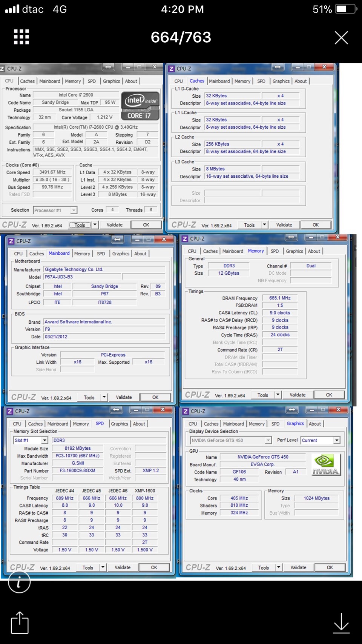The height and width of the screenshot is (644, 362).
Task: Tap the info icon
Action: coord(19,583)
